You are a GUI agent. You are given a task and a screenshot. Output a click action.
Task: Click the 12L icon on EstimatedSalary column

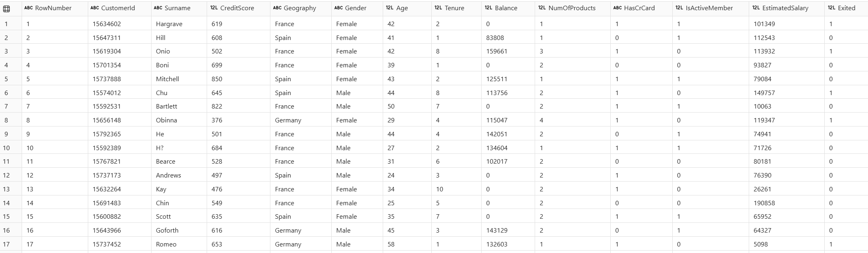pos(755,7)
